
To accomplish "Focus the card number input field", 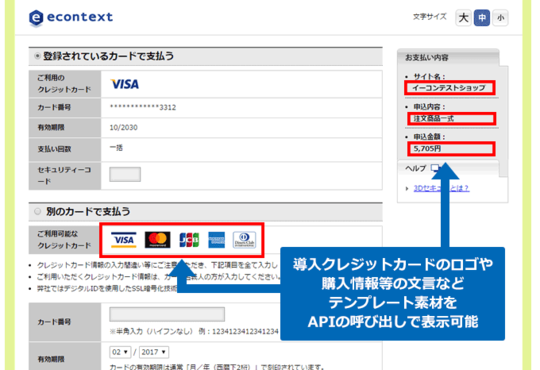I will coord(167,314).
